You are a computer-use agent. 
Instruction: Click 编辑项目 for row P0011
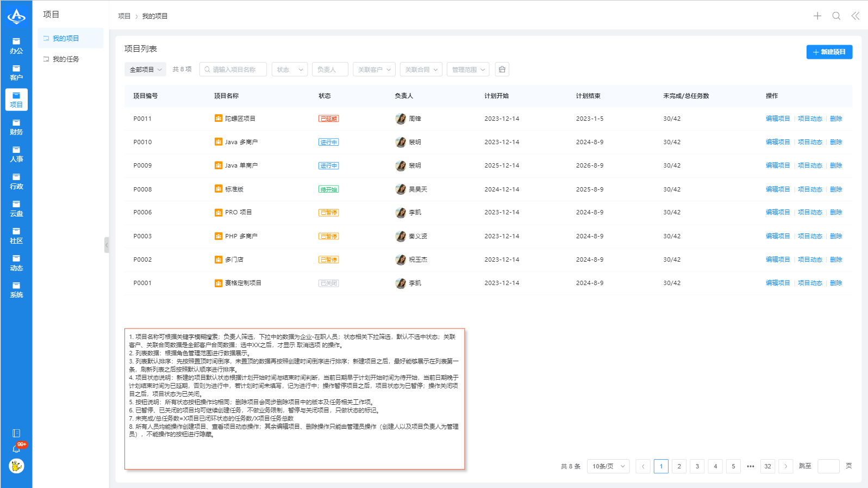[x=777, y=119]
